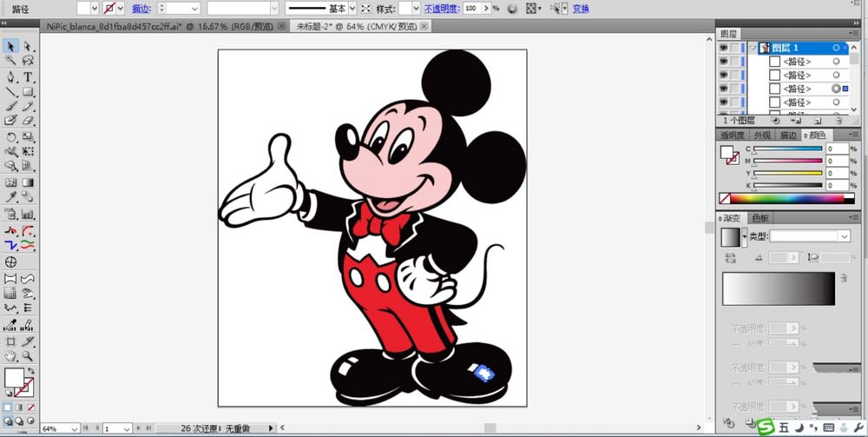Viewport: 868px width, 437px height.
Task: Toggle visibility of first 路径 sublayer
Action: (723, 62)
